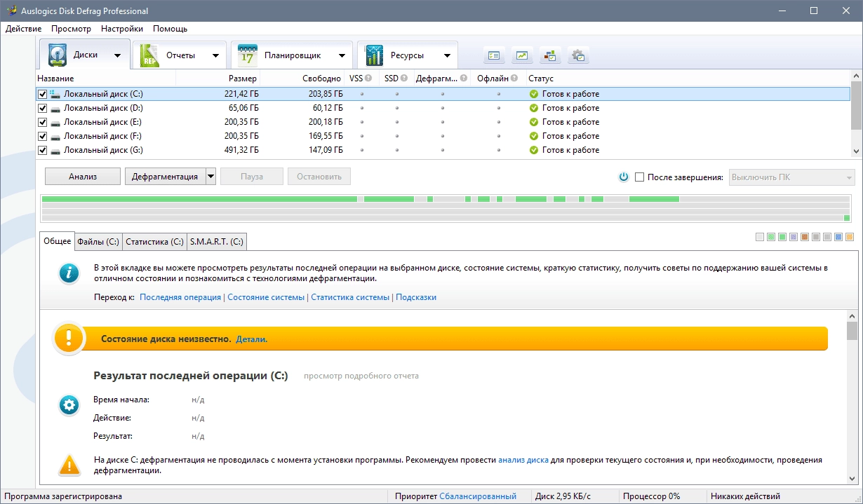Uncheck the Локальный диск (F:) checkbox

43,136
